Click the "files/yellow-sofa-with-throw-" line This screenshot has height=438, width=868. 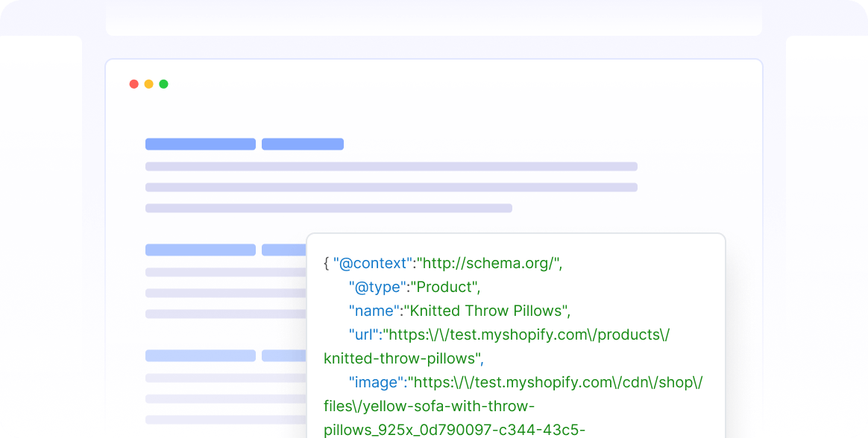click(x=429, y=407)
